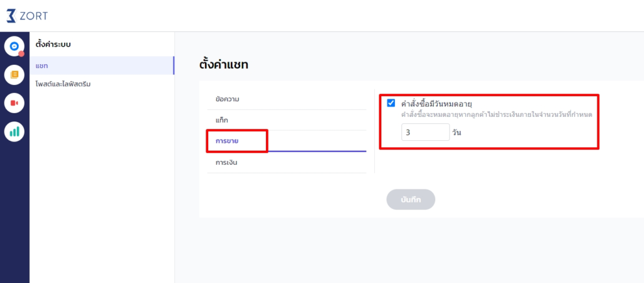This screenshot has height=283, width=644.
Task: Uncheck the คำสั่งซื้อมีวันหมดอายุ checkbox
Action: pyautogui.click(x=391, y=103)
